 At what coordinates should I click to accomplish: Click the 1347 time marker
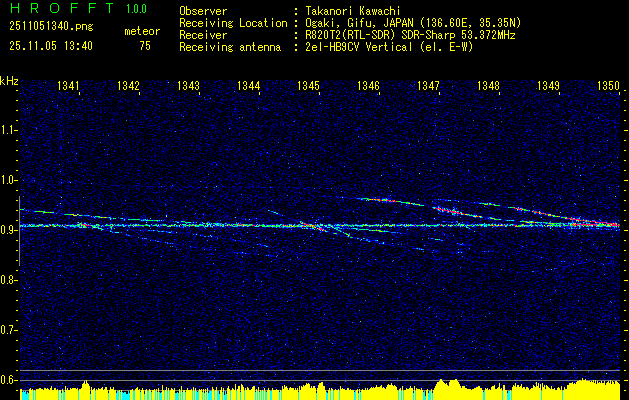[x=428, y=85]
